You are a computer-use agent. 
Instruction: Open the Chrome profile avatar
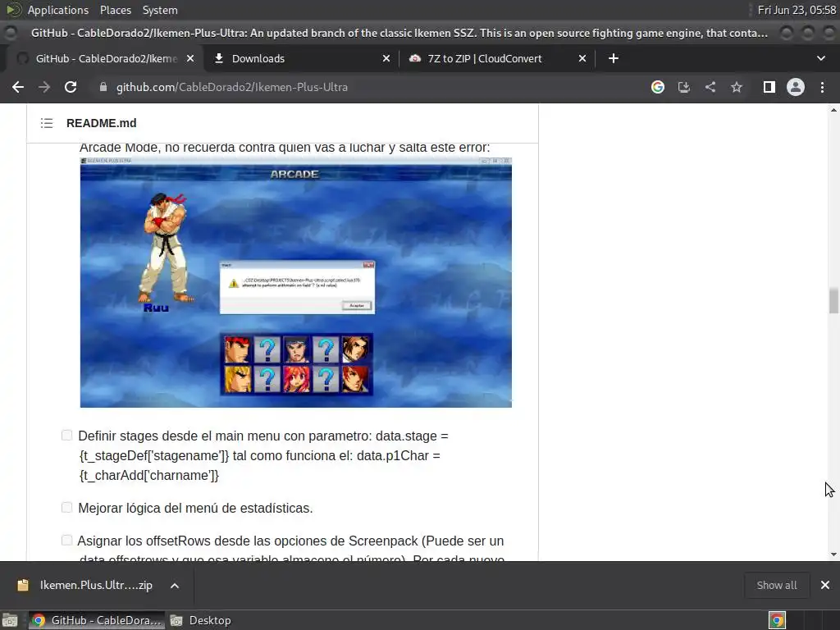tap(796, 87)
